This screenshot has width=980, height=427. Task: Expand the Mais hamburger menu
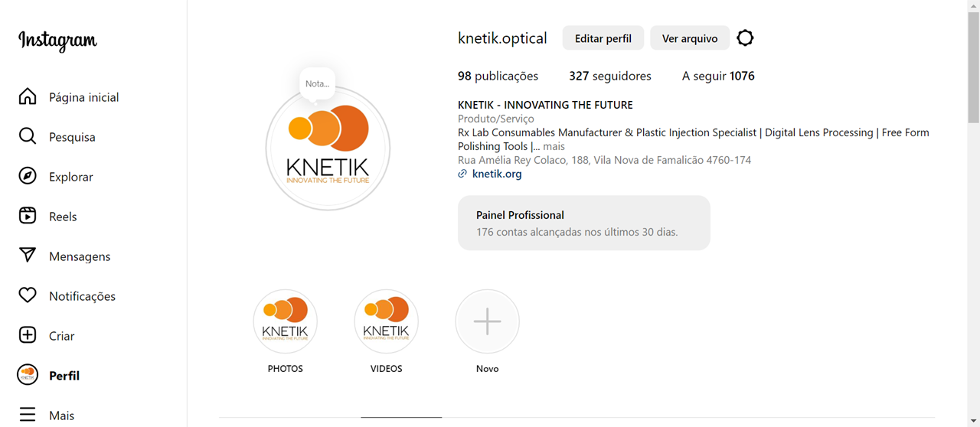tap(28, 415)
